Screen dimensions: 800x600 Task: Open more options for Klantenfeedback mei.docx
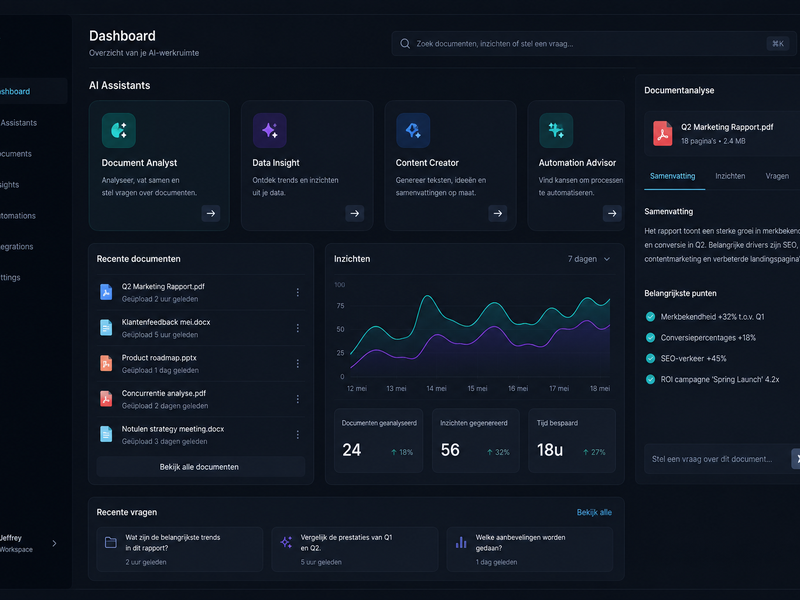click(297, 328)
